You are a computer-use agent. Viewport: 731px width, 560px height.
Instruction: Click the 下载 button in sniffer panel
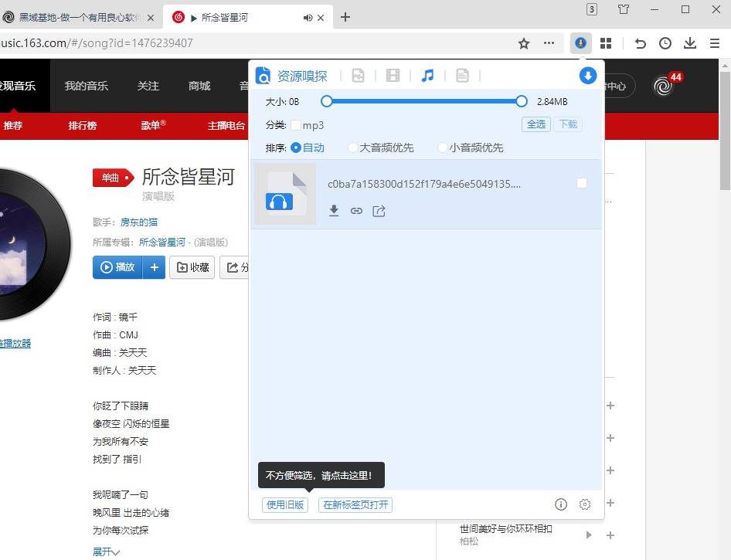568,124
